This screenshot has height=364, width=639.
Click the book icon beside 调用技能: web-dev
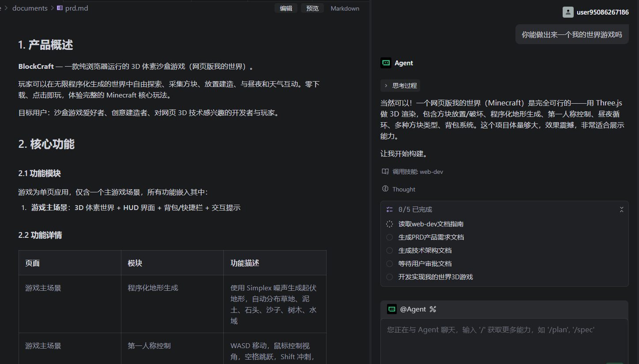385,171
